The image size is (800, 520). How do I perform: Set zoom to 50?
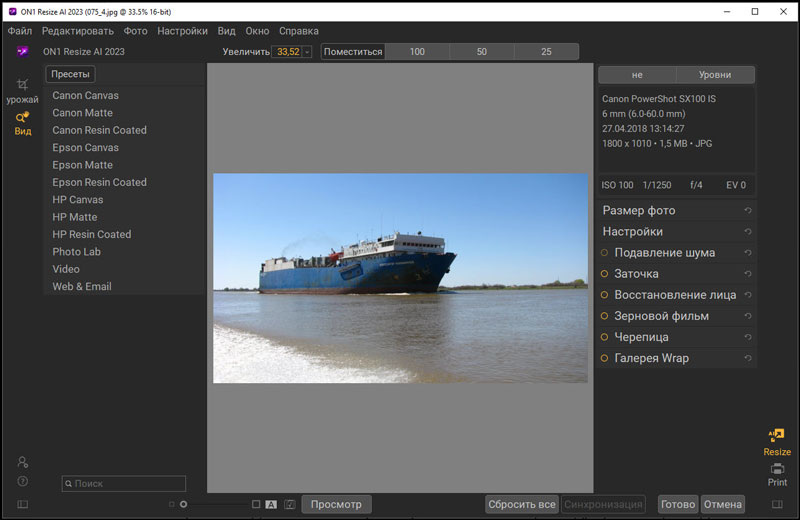coord(482,52)
